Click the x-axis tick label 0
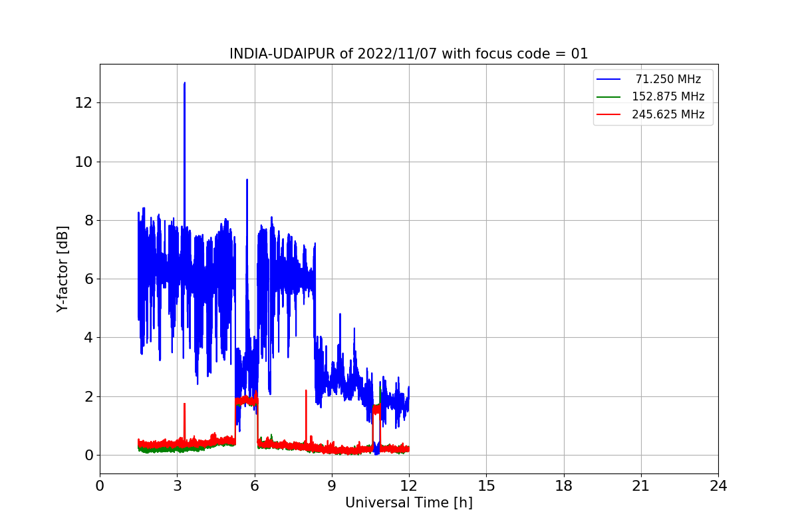The image size is (798, 532). (100, 486)
